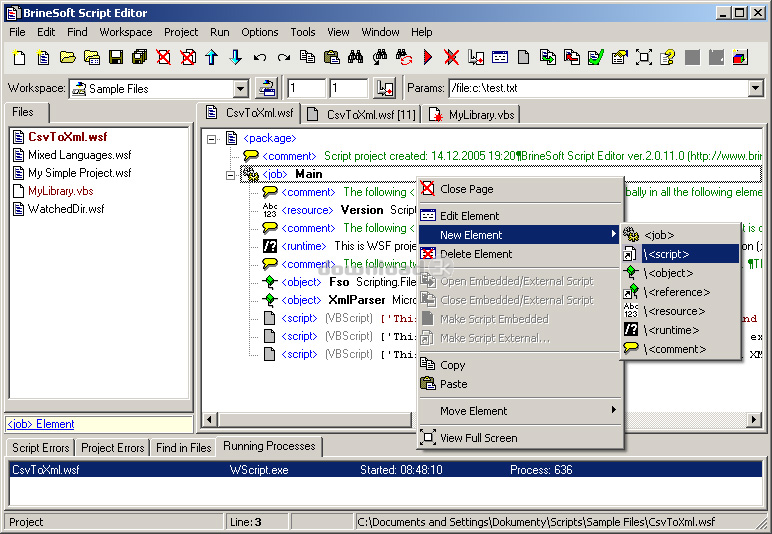Click the job Element link

(x=40, y=424)
